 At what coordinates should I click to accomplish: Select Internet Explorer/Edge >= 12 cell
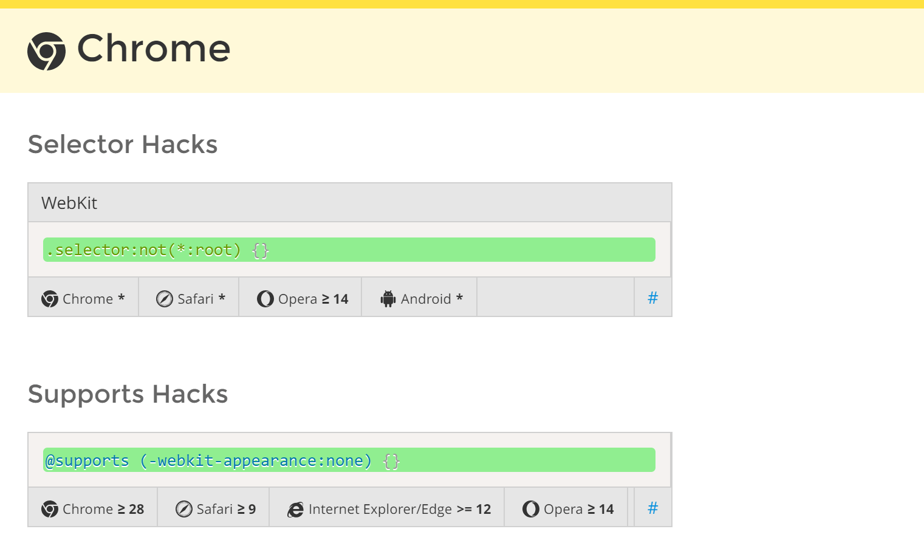click(x=387, y=509)
